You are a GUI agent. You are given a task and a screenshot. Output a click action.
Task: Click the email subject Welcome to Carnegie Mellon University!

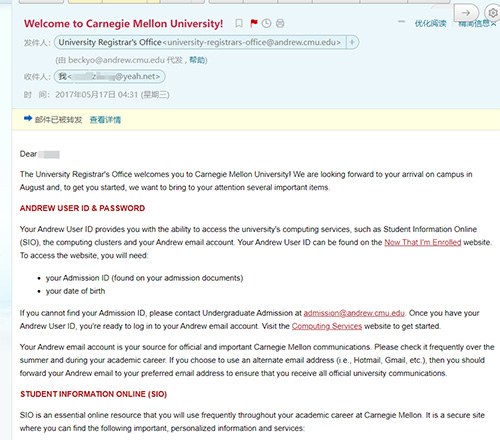tap(123, 24)
